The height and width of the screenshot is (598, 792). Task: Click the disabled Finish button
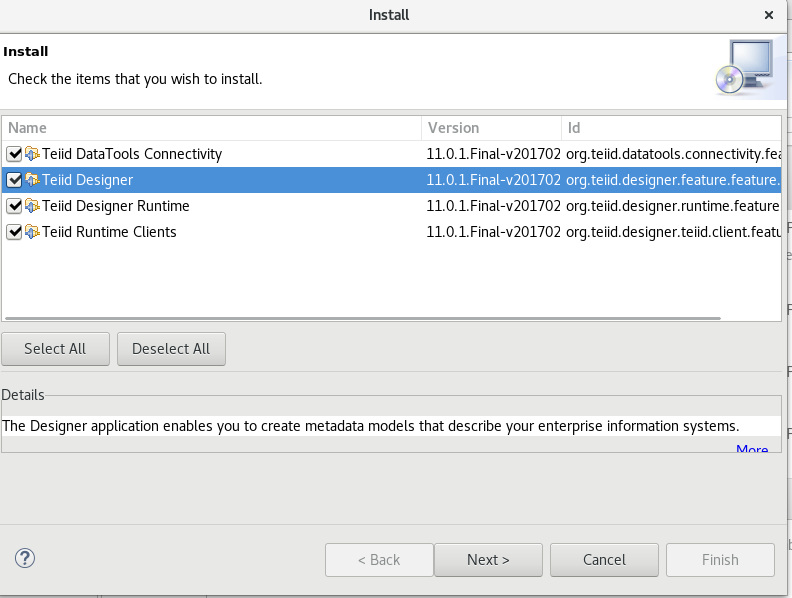pos(720,560)
